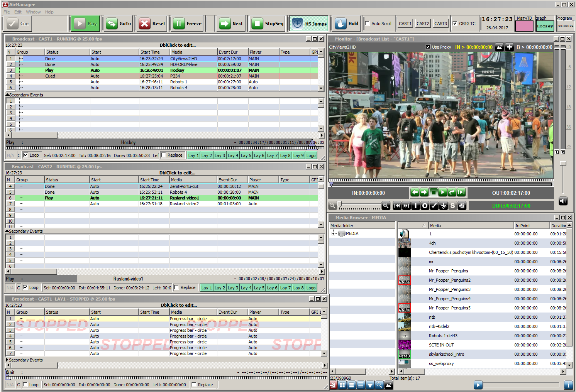576x392 pixels.
Task: Click the Media Browser picture preview icon
Action: pos(388,385)
